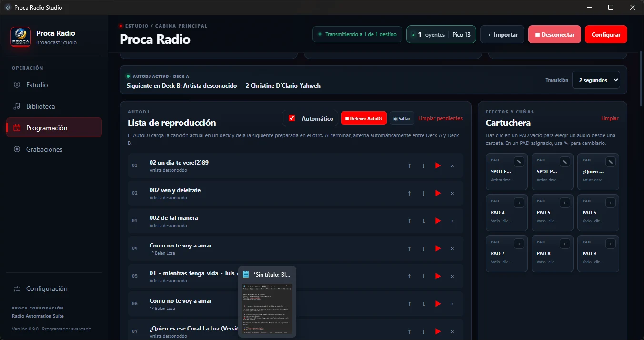Assign audio to PAD 8
The image size is (644, 340).
pos(565,244)
